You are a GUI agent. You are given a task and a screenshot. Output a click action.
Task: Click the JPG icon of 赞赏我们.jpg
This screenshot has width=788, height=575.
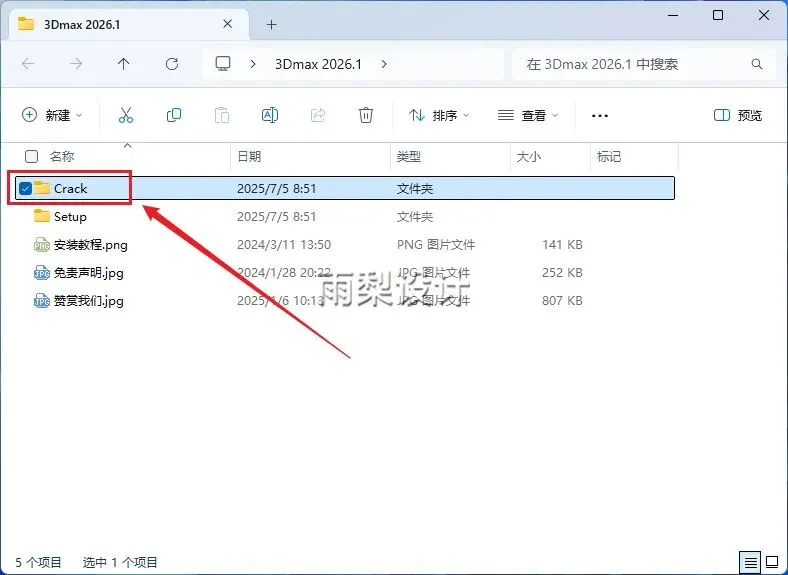[x=42, y=301]
